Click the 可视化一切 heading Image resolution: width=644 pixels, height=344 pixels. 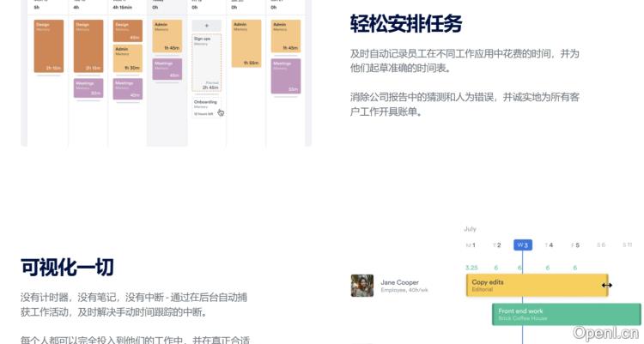coord(67,267)
